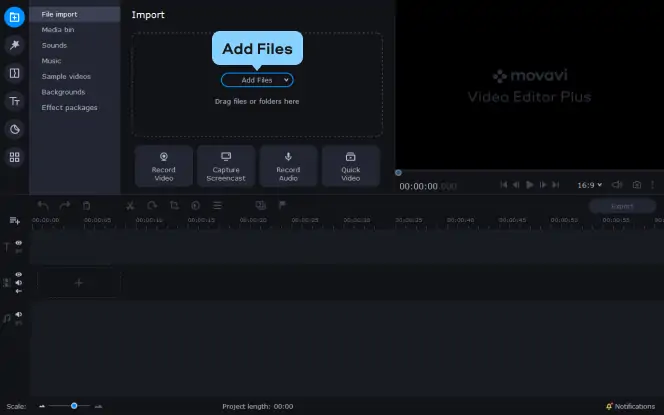This screenshot has height=415, width=664.
Task: Open Notifications in the status bar
Action: point(631,406)
